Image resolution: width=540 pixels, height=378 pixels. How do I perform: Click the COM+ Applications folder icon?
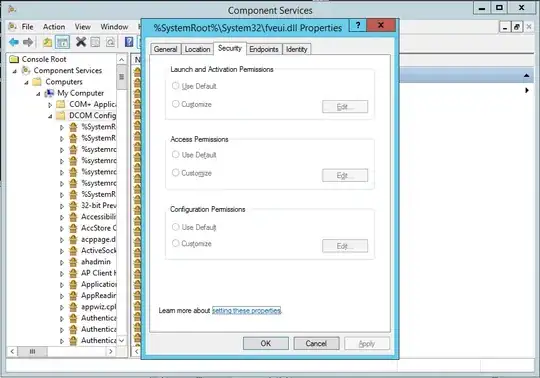coord(61,104)
